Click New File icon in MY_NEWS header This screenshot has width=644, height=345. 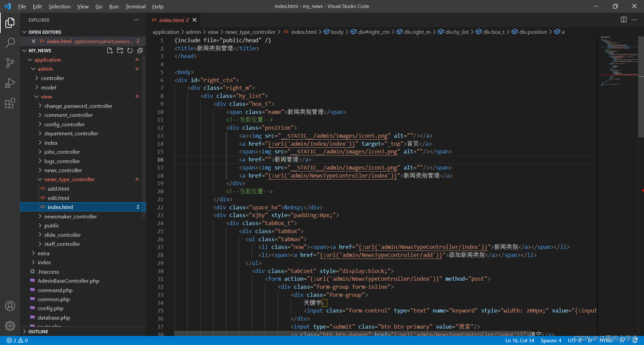click(x=110, y=51)
